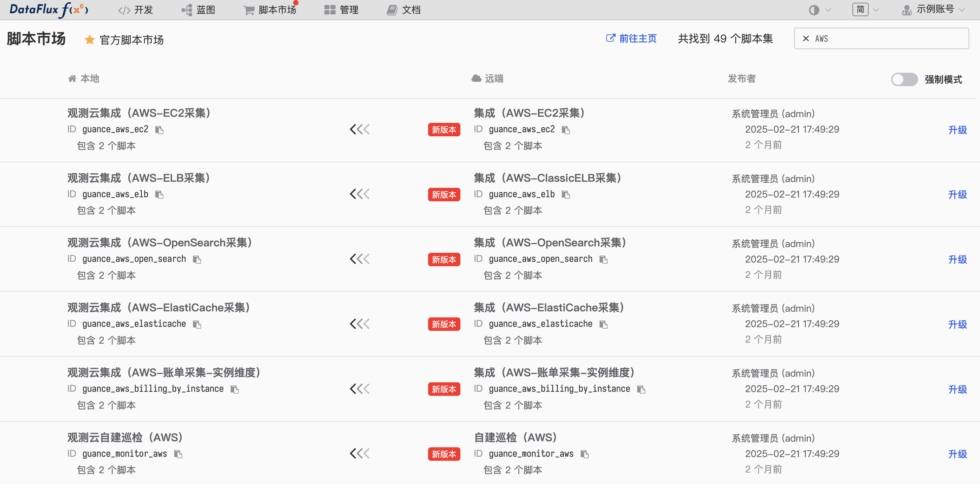Click the 远端 cloud icon header

(x=487, y=79)
